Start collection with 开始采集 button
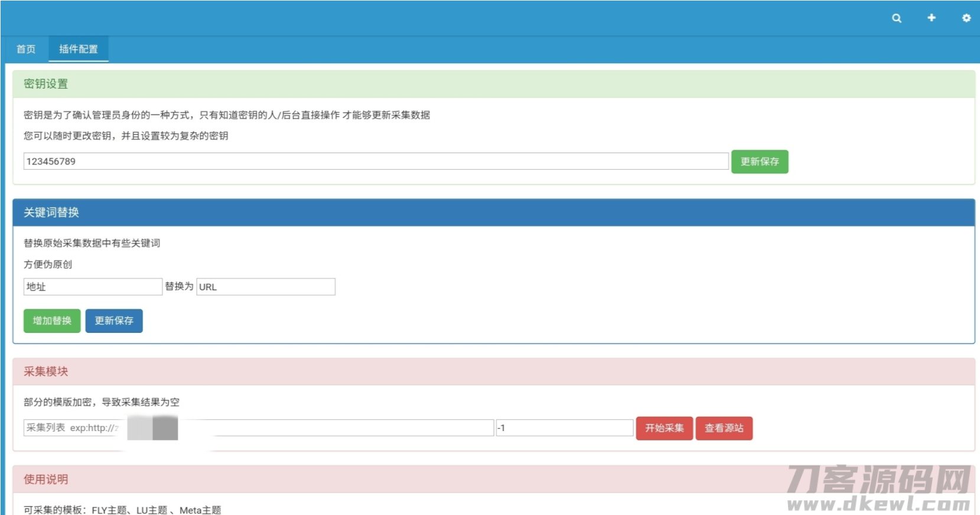 664,428
